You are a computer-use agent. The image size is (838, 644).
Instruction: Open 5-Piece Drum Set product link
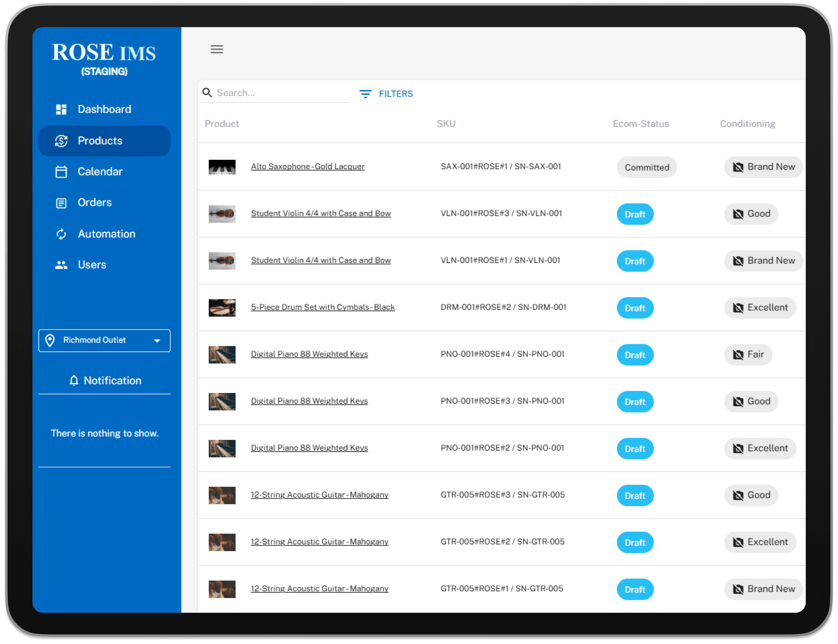[x=322, y=307]
